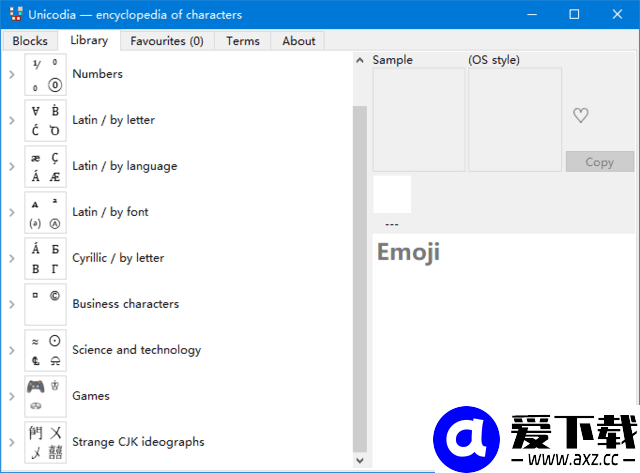640x473 pixels.
Task: Expand the Numbers category
Action: (12, 74)
